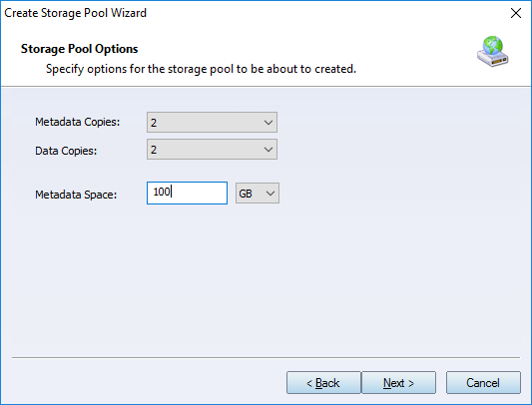Proceed with the Next button
The image size is (532, 405).
point(398,383)
